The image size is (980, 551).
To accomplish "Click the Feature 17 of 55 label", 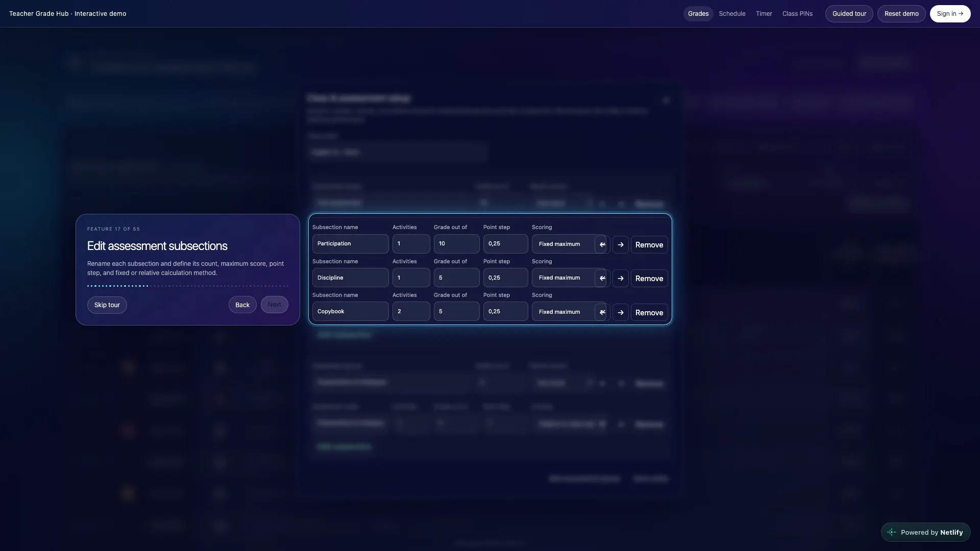I will 113,229.
